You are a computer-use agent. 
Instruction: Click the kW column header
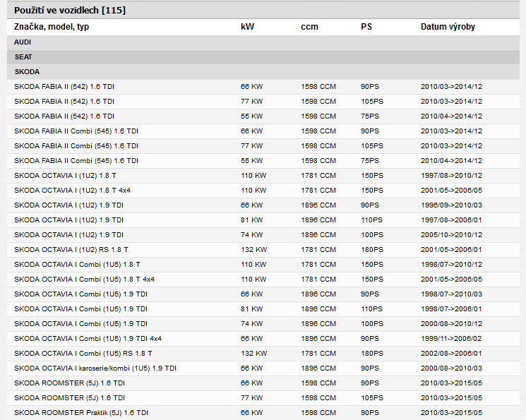[x=247, y=27]
